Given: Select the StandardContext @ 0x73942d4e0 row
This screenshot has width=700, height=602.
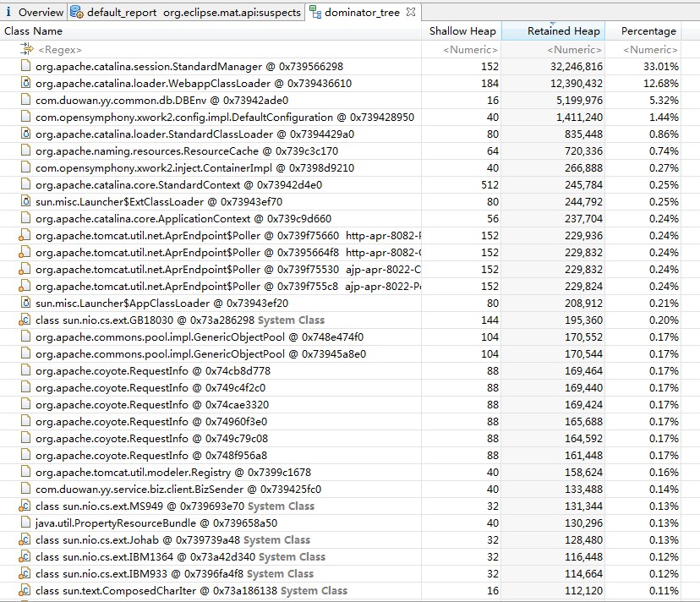Looking at the screenshot, I should pyautogui.click(x=341, y=185).
